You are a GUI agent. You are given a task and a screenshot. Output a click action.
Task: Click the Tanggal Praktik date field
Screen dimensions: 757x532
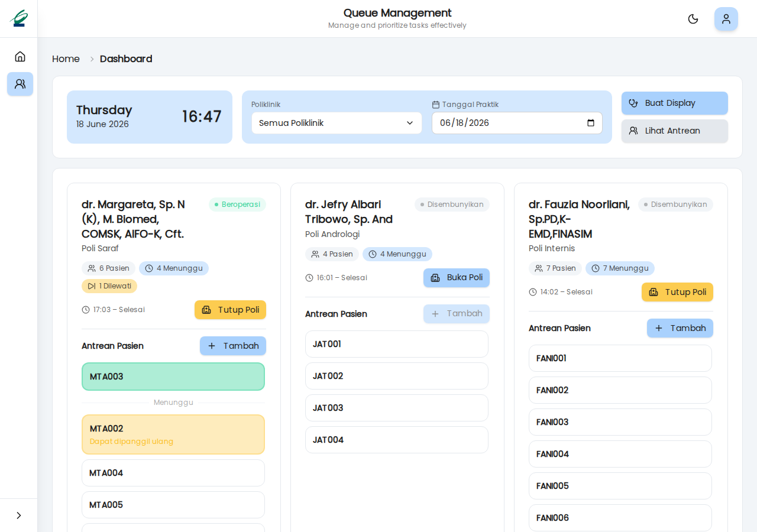(517, 123)
